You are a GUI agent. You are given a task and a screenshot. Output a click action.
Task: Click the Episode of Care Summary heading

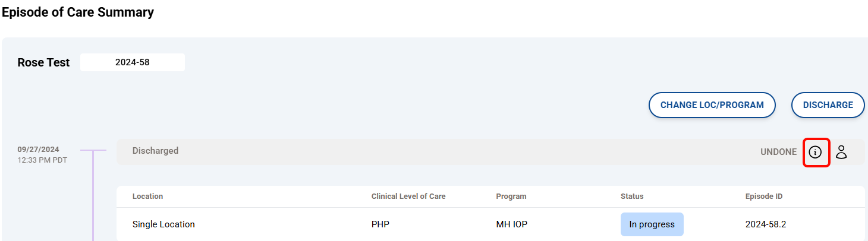point(78,12)
